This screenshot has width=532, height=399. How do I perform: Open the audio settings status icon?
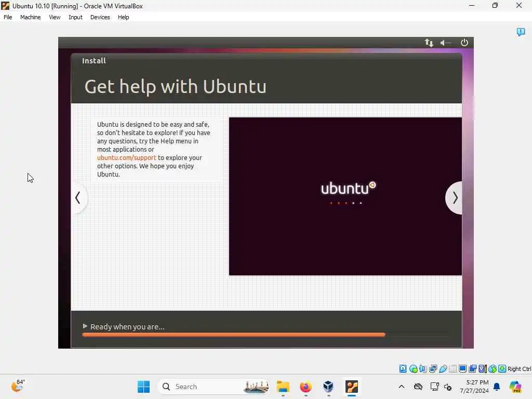tap(423, 369)
